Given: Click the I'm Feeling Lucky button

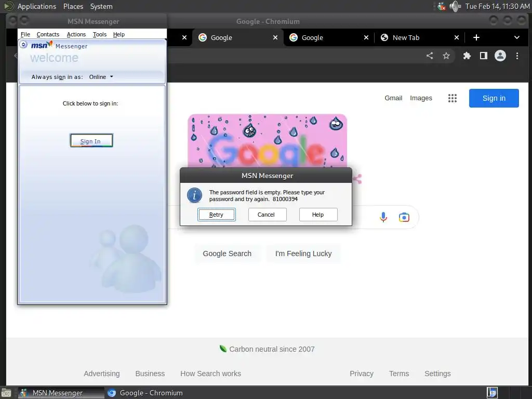Looking at the screenshot, I should 303,254.
